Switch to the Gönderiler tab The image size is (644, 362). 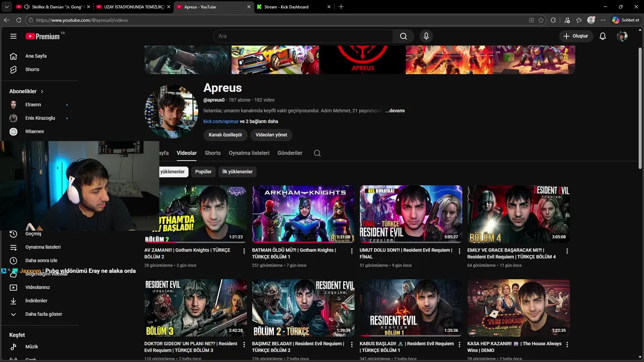tap(290, 153)
